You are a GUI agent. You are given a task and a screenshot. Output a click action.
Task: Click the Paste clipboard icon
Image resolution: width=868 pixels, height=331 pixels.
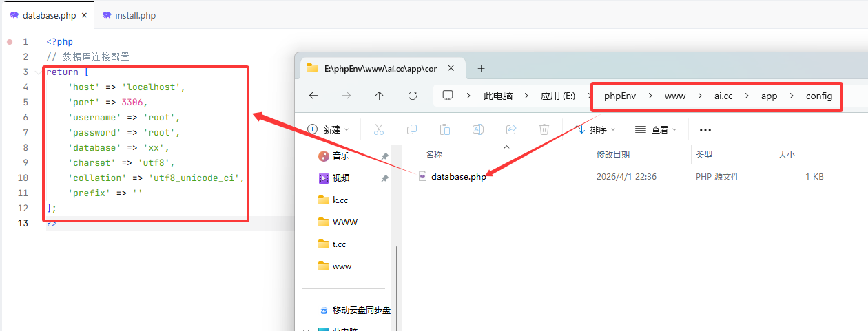coord(445,129)
